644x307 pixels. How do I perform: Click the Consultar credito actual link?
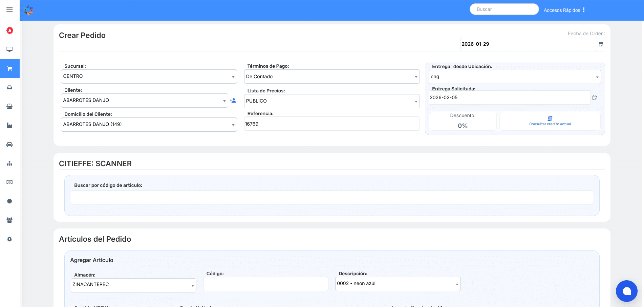[x=550, y=121]
